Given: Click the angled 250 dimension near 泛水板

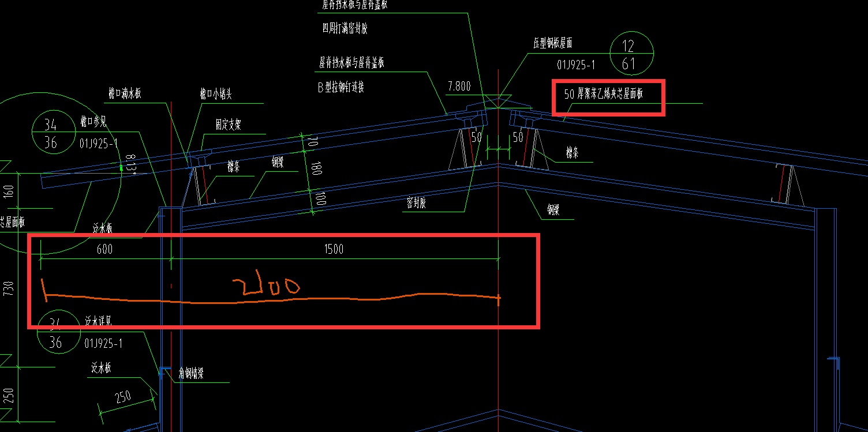Looking at the screenshot, I should click(x=122, y=398).
